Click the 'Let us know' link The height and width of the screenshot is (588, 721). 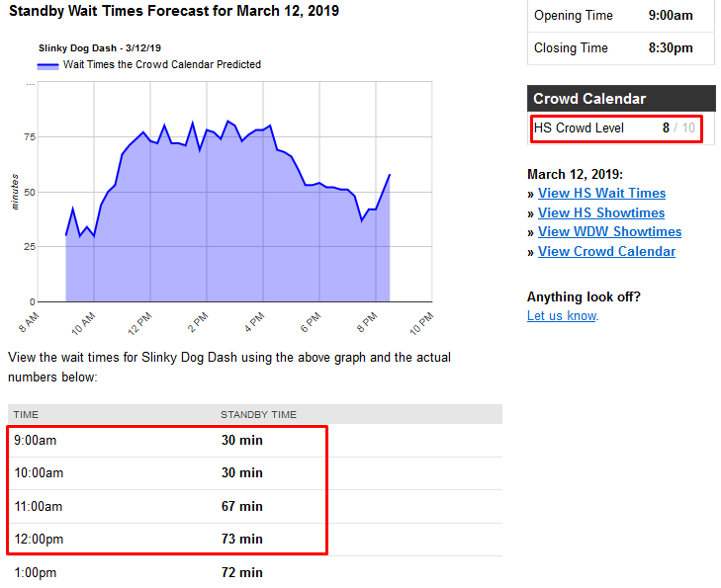pos(562,316)
